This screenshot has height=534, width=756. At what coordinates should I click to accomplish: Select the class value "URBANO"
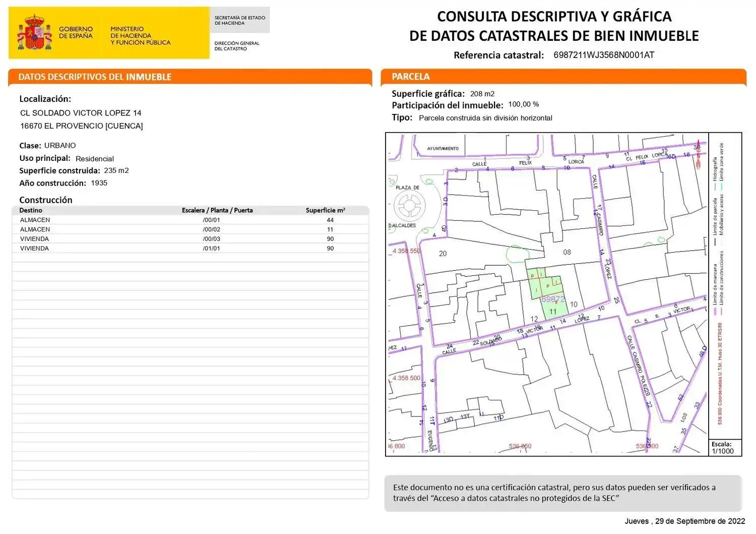[60, 146]
